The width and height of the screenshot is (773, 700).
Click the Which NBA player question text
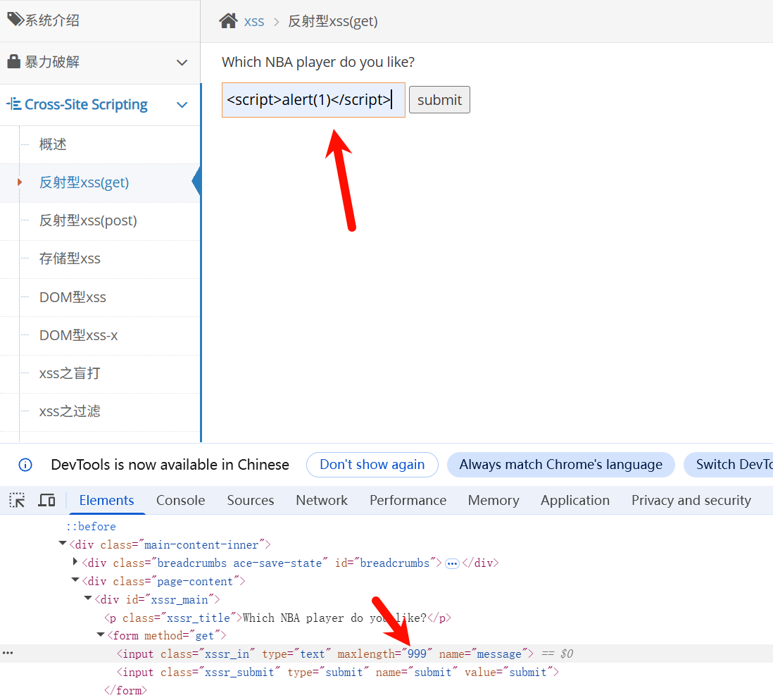pos(318,62)
